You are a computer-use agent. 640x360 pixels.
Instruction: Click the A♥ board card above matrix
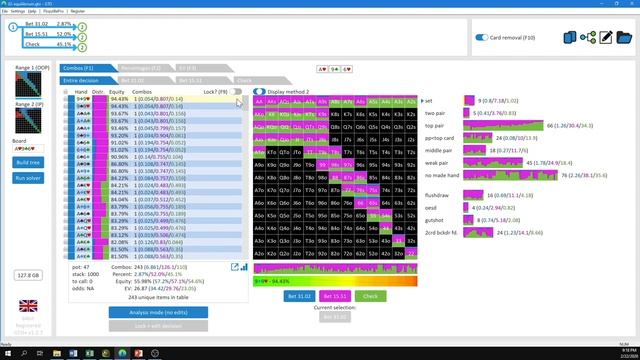point(322,69)
